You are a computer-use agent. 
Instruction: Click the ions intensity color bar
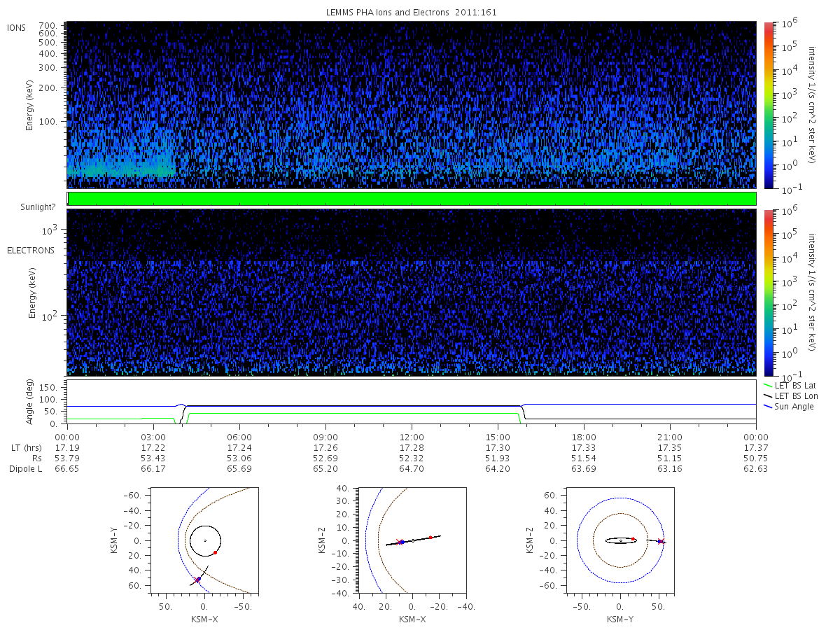click(x=768, y=105)
